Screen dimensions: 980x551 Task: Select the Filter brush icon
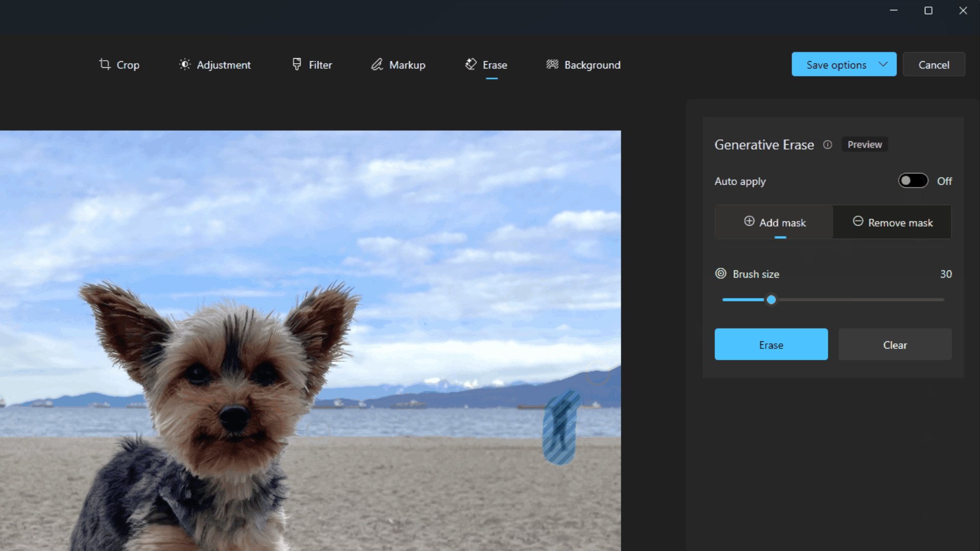click(x=297, y=64)
